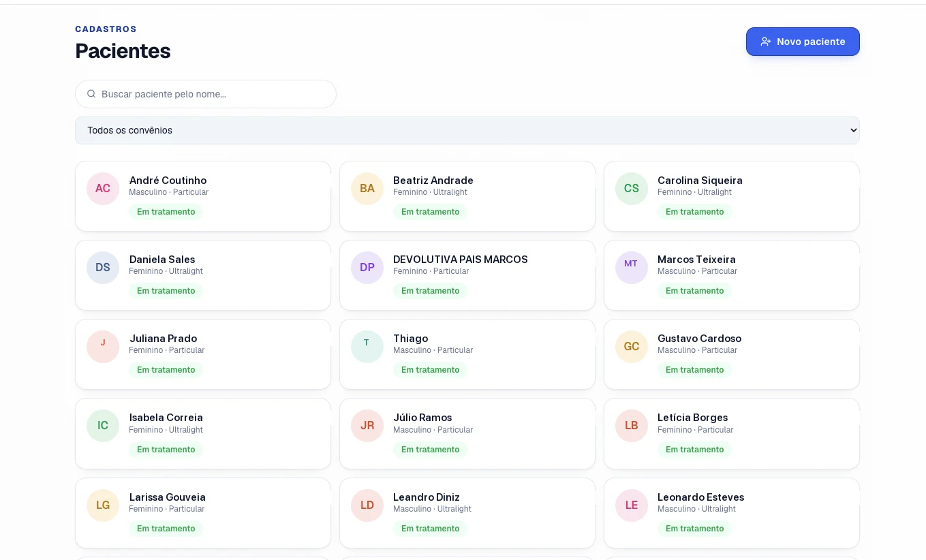
Task: Click Em tratamento badge on Daniela Sales
Action: click(166, 291)
